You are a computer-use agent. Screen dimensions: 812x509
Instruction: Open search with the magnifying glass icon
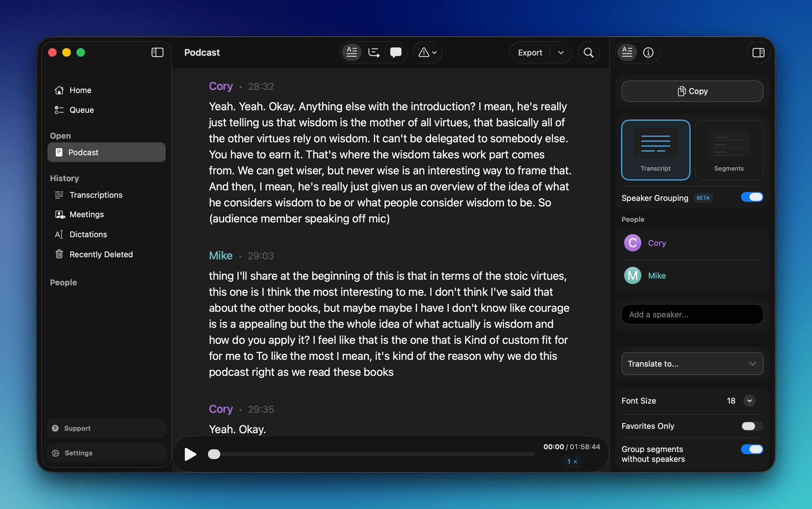coord(588,52)
